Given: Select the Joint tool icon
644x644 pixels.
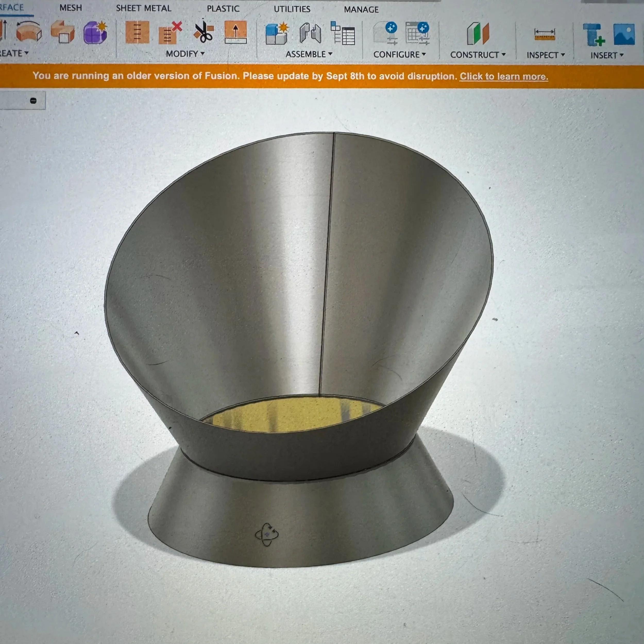Looking at the screenshot, I should coord(310,34).
